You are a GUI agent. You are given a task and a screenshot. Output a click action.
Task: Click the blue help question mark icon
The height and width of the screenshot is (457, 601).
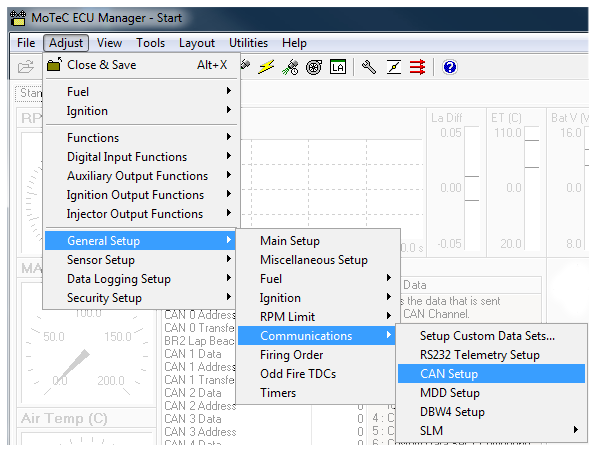tap(450, 67)
